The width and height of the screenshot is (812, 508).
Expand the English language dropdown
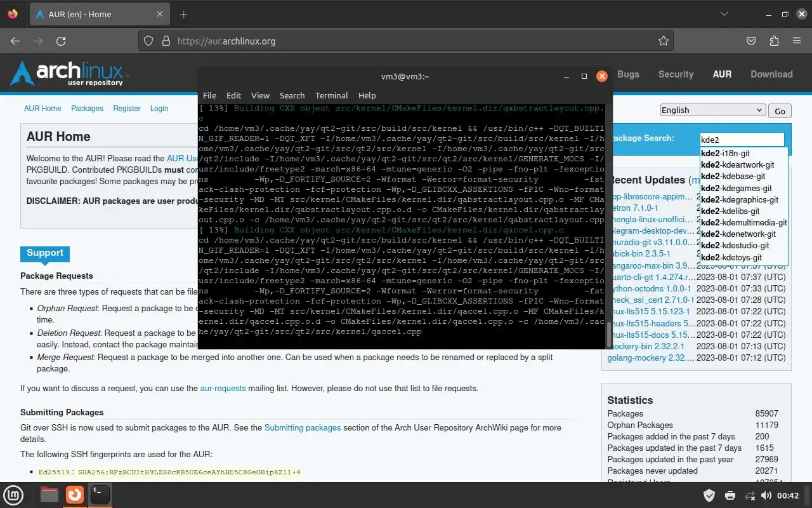click(712, 110)
